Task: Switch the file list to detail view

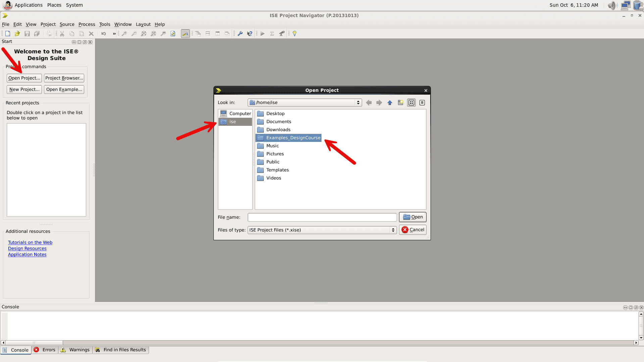Action: 422,103
